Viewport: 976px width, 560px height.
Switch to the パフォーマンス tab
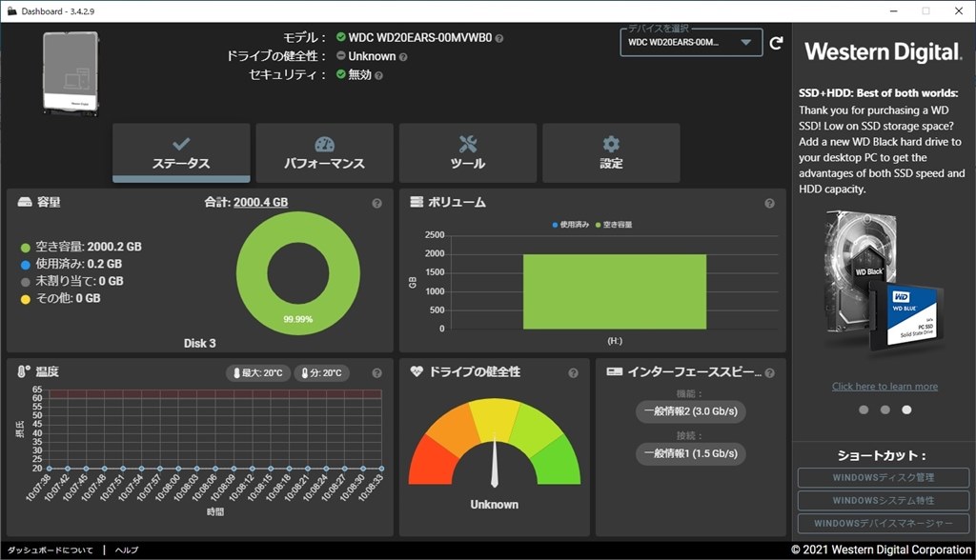pos(324,153)
